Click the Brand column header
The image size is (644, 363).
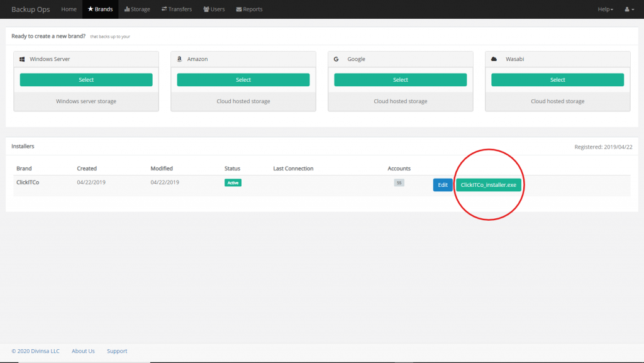click(24, 169)
